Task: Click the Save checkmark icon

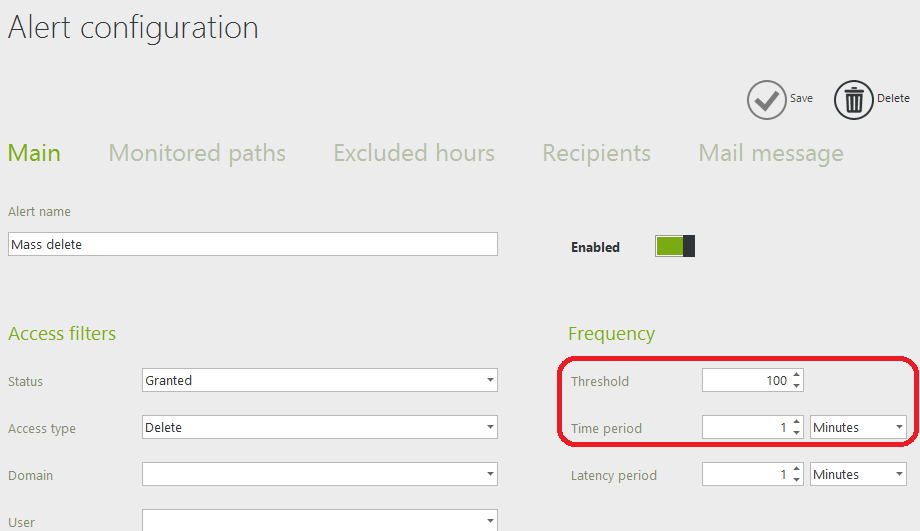Action: [x=766, y=100]
